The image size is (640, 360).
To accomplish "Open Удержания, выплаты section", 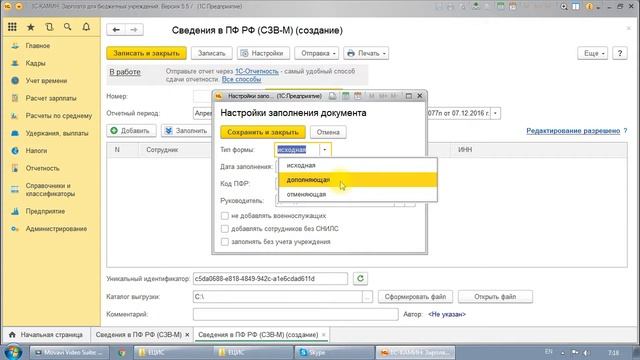I will tap(57, 133).
